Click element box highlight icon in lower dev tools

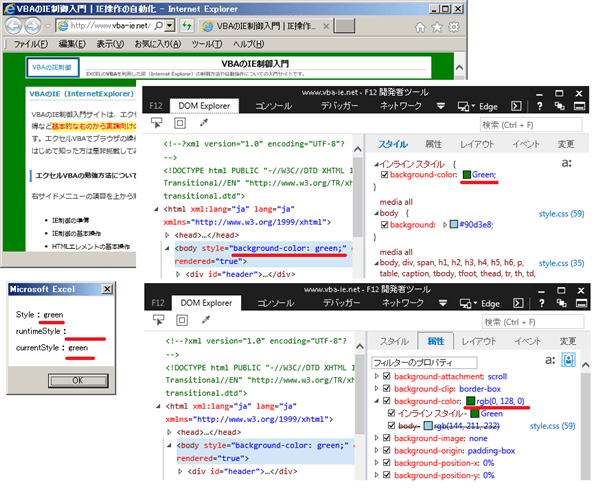pos(182,320)
